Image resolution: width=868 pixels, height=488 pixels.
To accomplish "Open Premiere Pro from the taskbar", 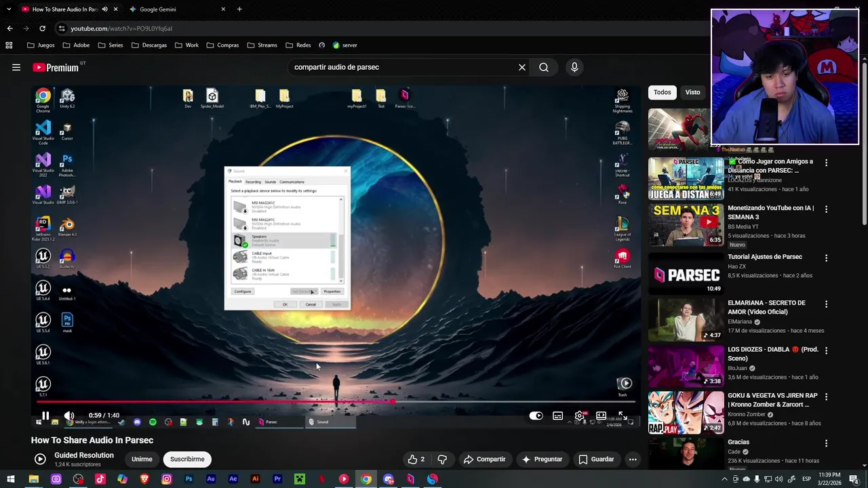I will click(277, 479).
